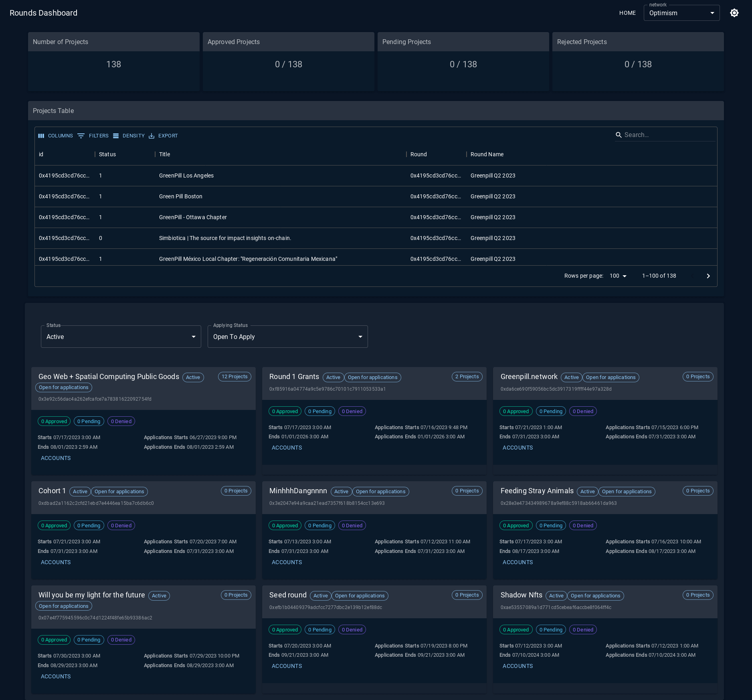Open ACCOUNTS for MinhhhDangnnnn round
Viewport: 752px width, 700px height.
tap(287, 562)
